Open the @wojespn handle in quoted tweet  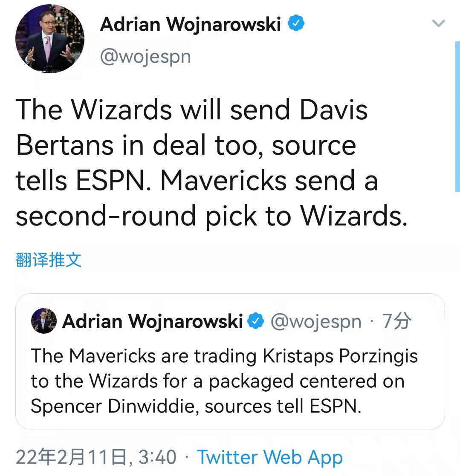[x=316, y=321]
